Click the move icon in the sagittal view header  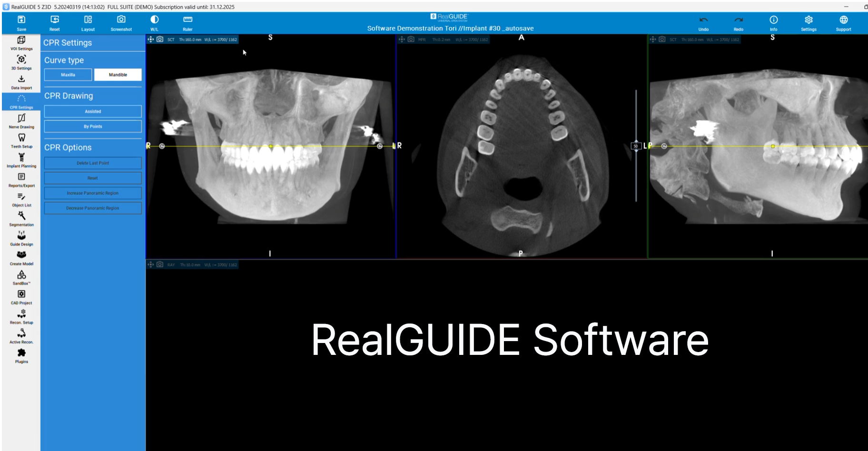653,39
